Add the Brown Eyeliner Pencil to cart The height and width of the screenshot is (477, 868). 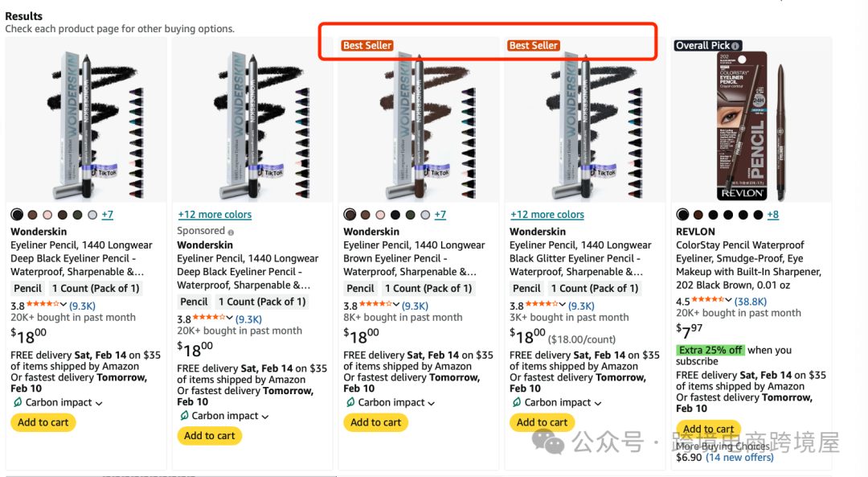376,422
